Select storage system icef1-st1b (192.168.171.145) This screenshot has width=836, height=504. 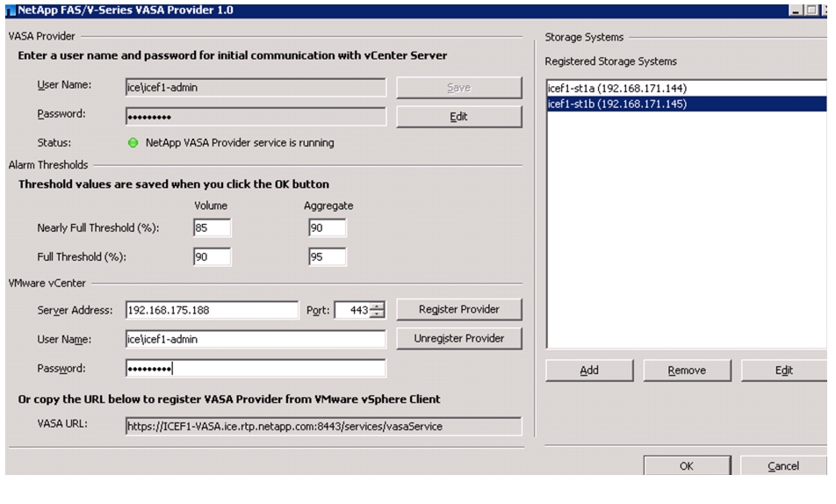coord(686,104)
